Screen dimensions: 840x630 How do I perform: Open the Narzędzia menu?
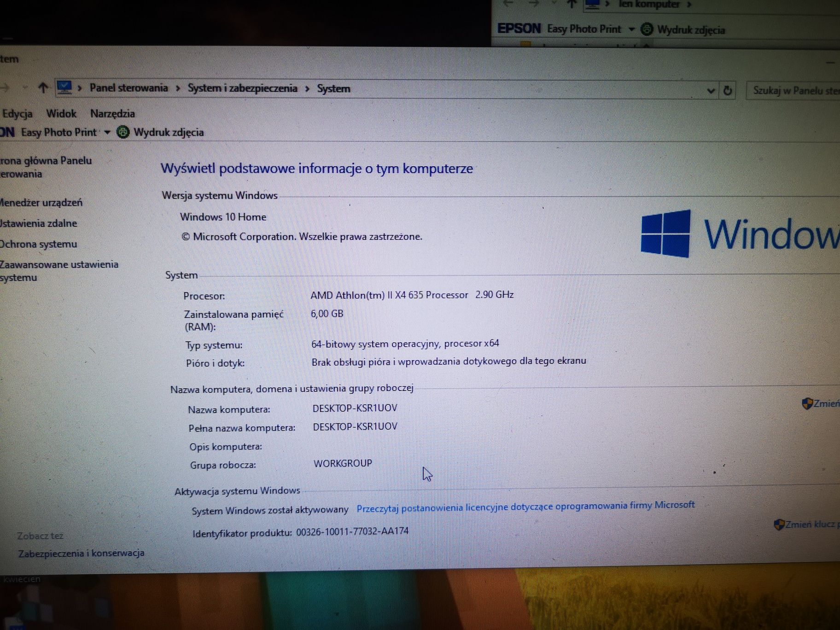click(x=112, y=113)
